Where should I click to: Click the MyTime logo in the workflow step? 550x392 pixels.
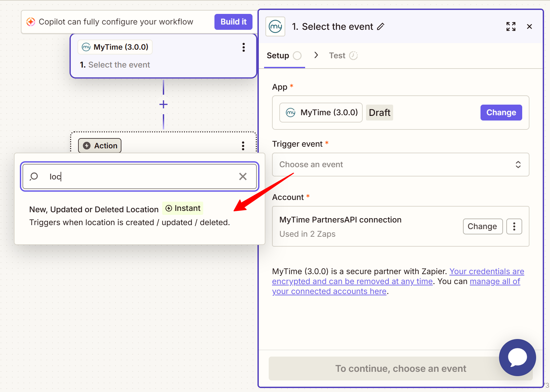point(86,47)
